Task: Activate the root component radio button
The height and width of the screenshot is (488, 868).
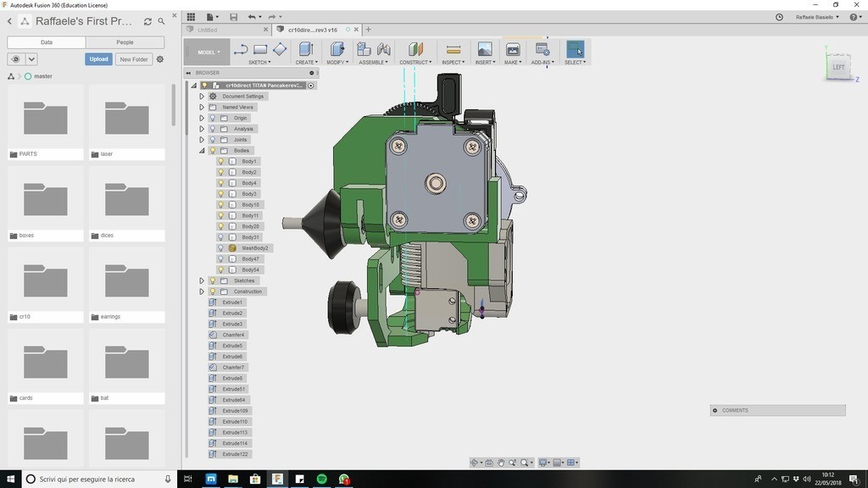Action: tap(311, 86)
